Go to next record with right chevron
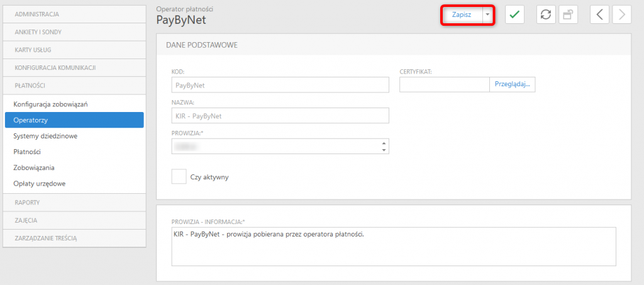The image size is (644, 285). (x=622, y=14)
